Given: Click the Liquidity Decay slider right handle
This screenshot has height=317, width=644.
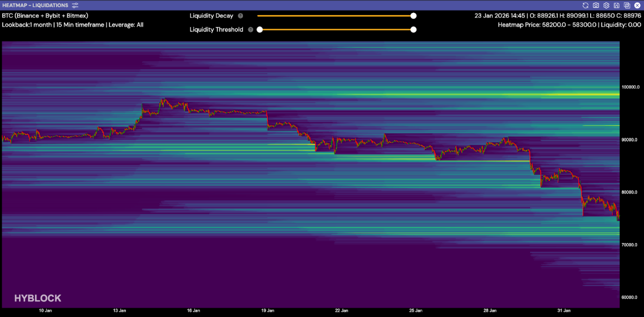Looking at the screenshot, I should click(413, 16).
